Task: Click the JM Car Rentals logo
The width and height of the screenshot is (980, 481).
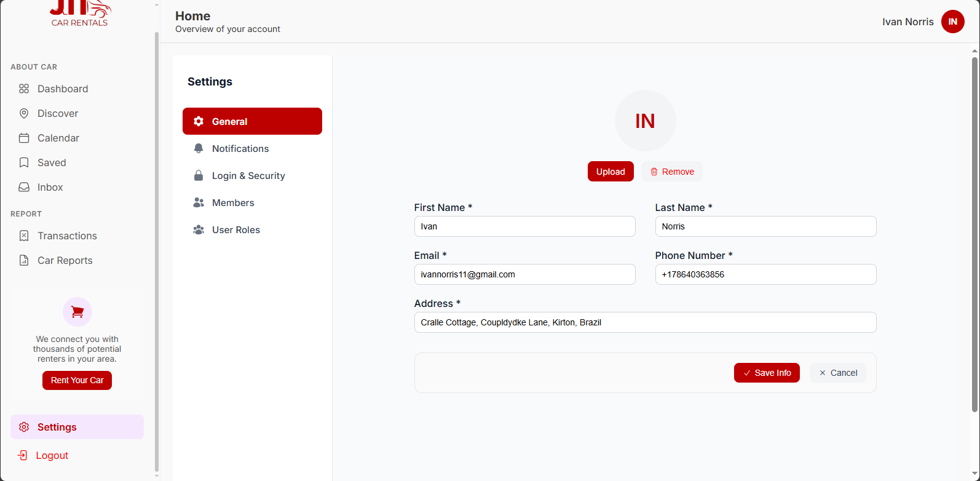Action: point(80,14)
